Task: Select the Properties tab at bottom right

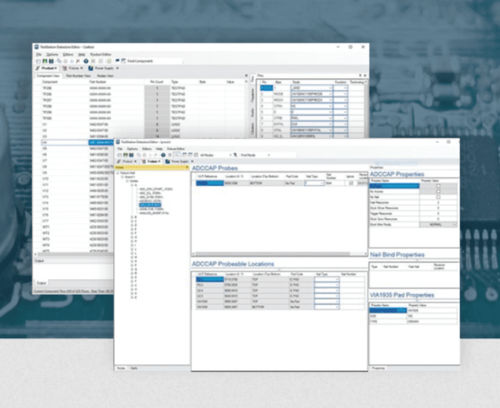Action: (x=378, y=368)
